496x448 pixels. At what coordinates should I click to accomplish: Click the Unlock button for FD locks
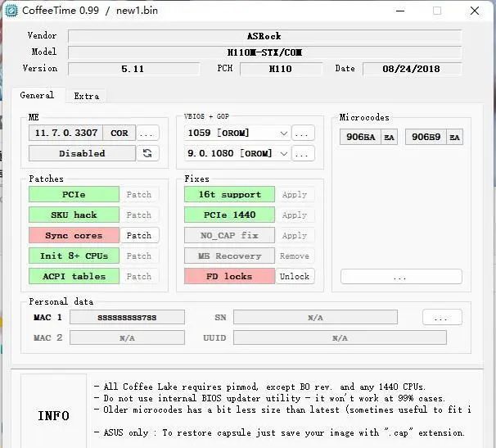295,276
